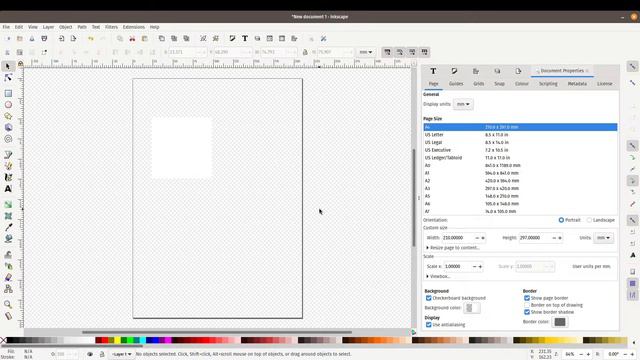Select the Landscape orientation radio button
640x360 pixels.
pos(589,220)
